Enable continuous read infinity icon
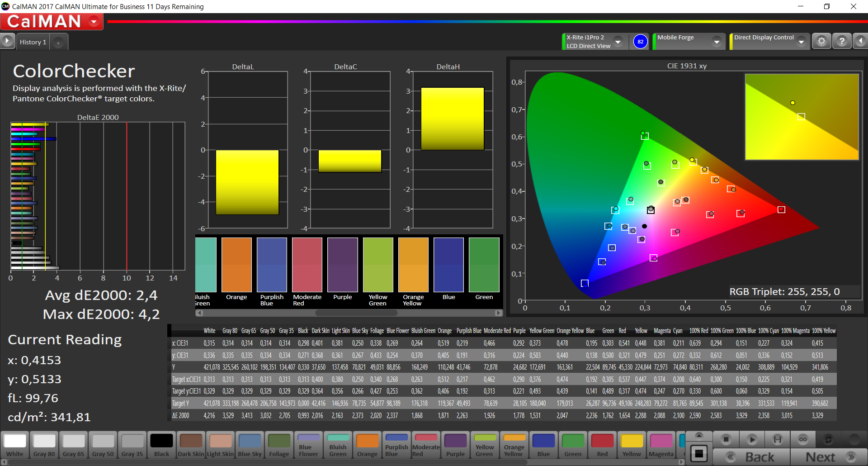The height and width of the screenshot is (466, 868). tap(802, 439)
